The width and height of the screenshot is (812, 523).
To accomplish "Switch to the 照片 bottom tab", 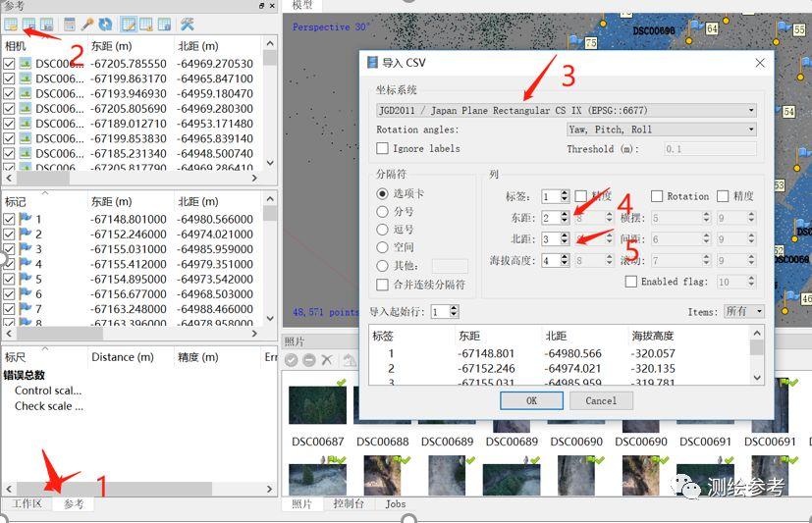I will (301, 503).
